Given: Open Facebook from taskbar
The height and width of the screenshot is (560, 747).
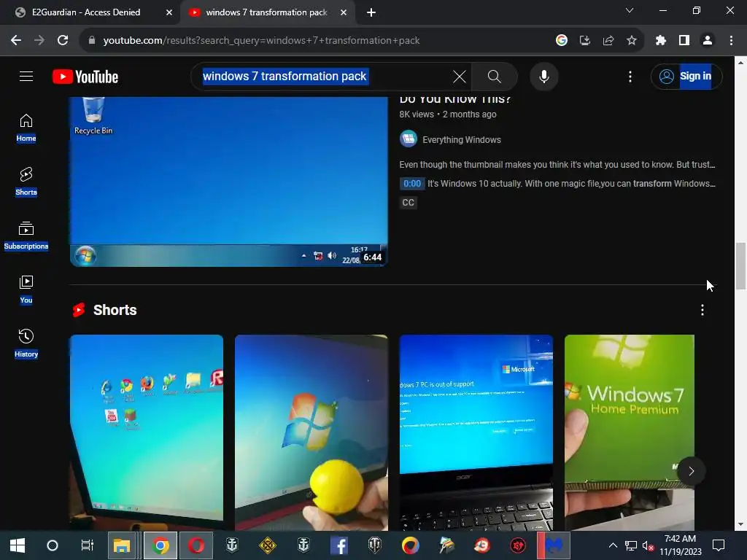Looking at the screenshot, I should [339, 545].
